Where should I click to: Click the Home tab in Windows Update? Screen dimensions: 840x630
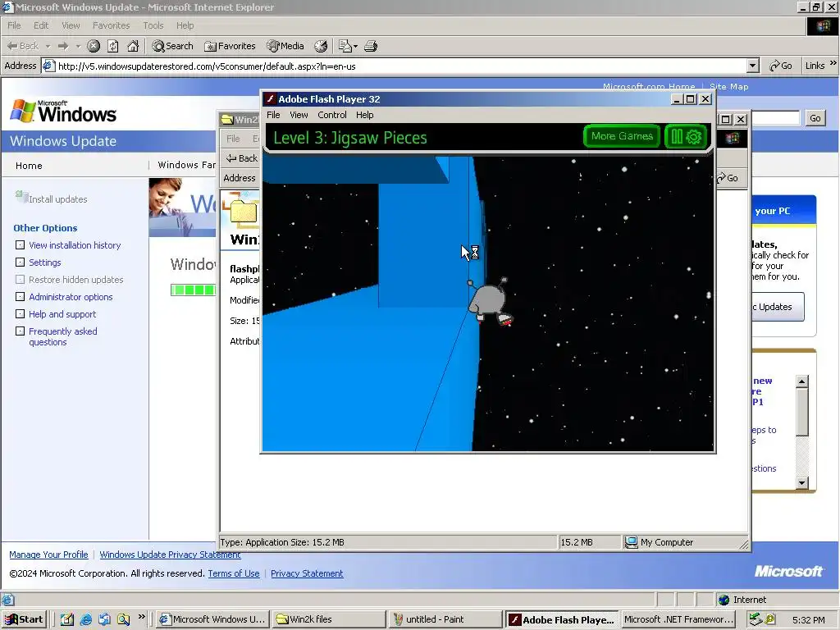pos(29,166)
